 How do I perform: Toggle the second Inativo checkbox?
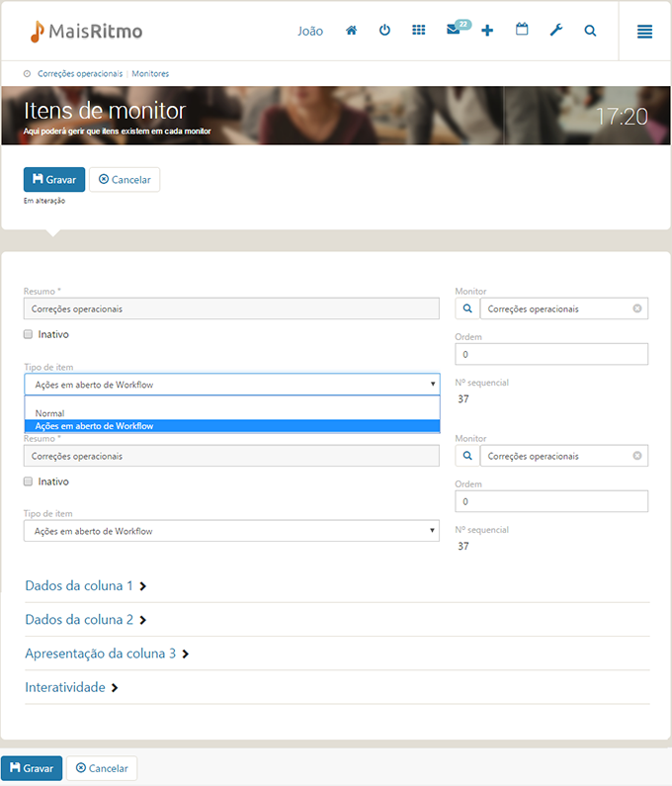tap(28, 481)
